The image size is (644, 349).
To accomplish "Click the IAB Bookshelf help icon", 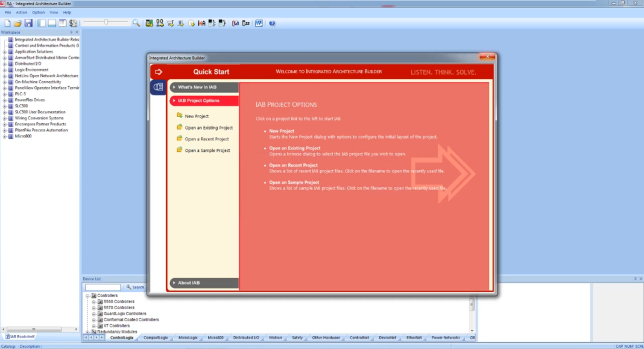I will (x=7, y=337).
